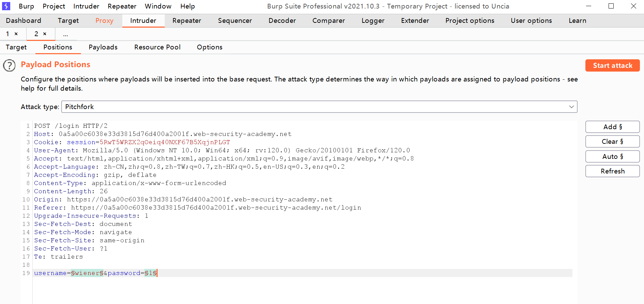644x304 pixels.
Task: Open the Comparer tab
Action: (328, 20)
